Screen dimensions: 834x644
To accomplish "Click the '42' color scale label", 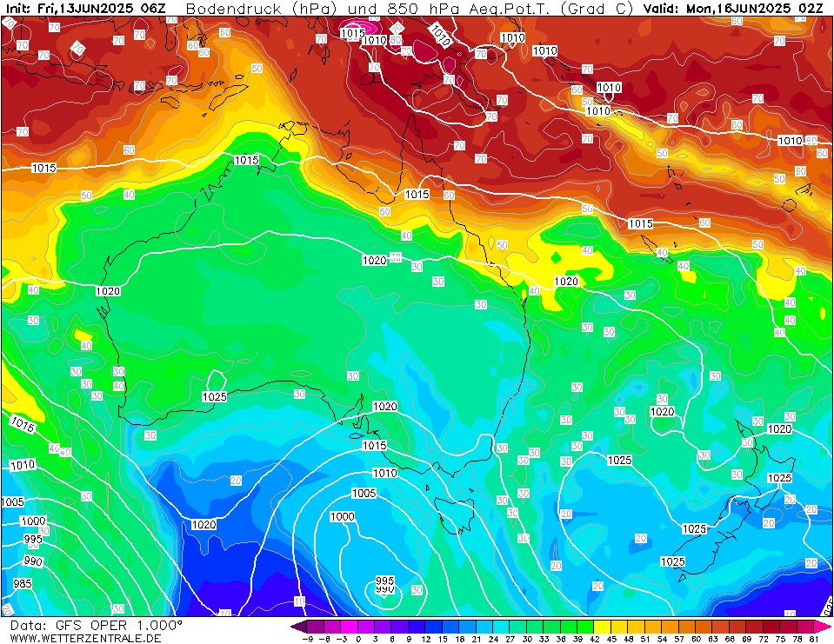I will click(x=594, y=639).
